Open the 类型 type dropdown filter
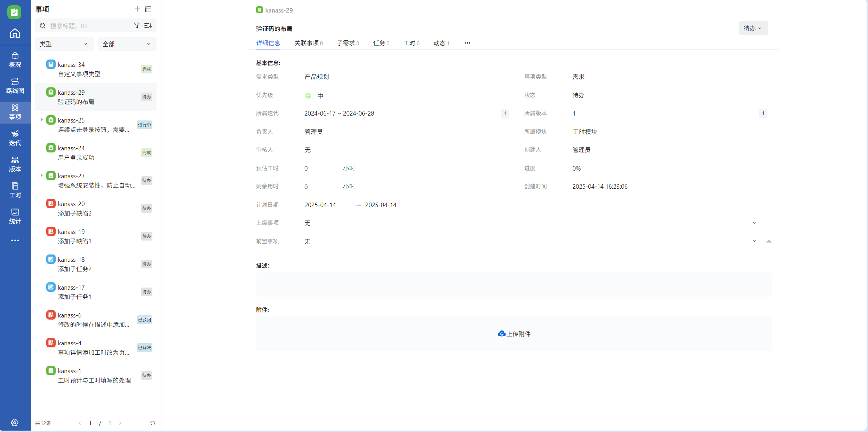 pyautogui.click(x=64, y=44)
